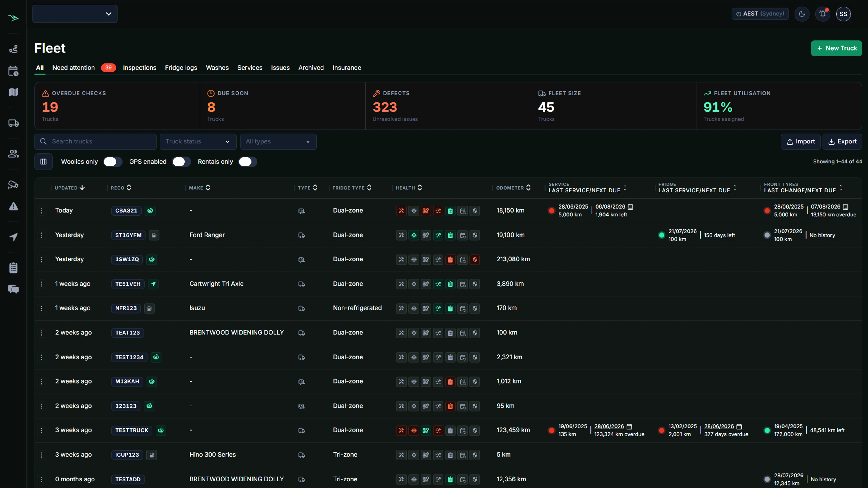Open the All types dropdown
Image resolution: width=868 pixels, height=488 pixels.
(278, 141)
